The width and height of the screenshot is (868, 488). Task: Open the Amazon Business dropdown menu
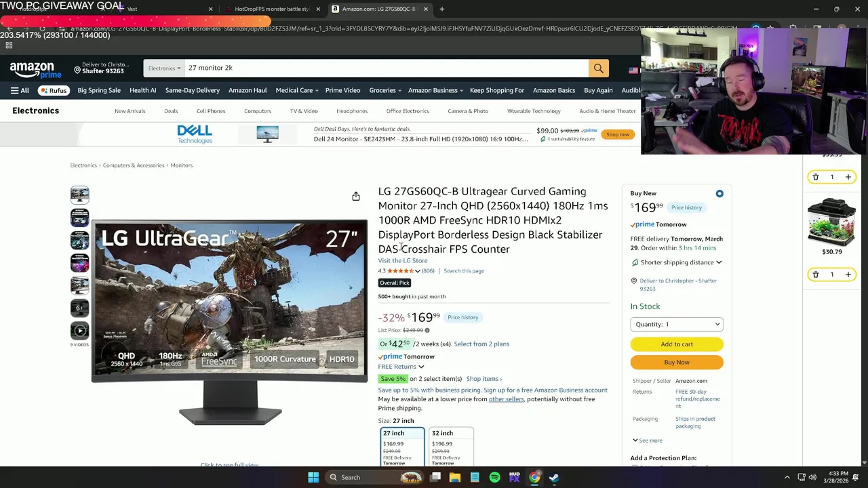click(435, 90)
